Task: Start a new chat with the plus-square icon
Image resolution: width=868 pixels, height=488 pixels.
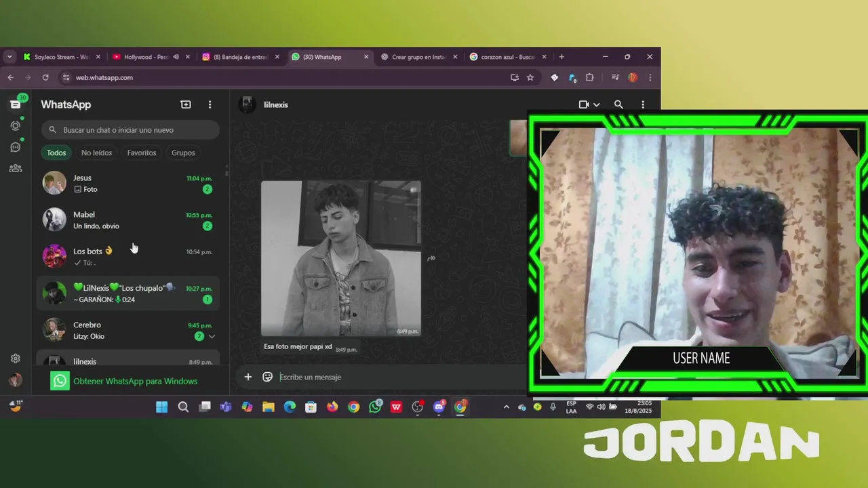Action: pos(186,104)
